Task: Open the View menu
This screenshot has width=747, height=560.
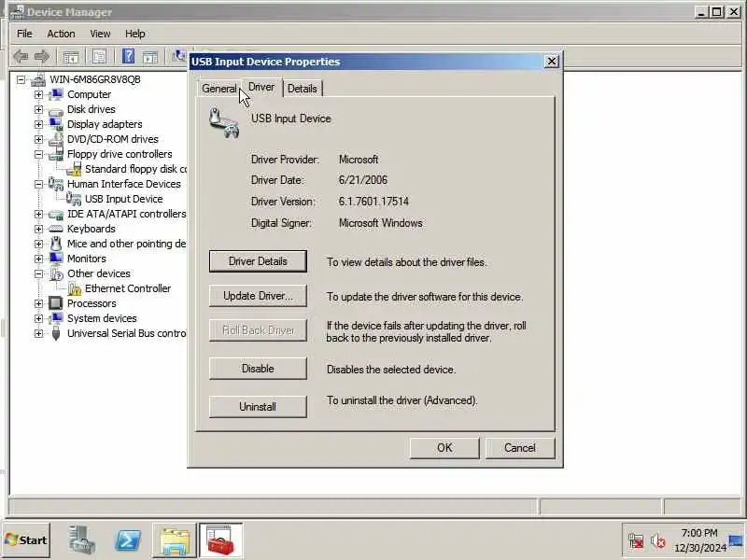Action: tap(100, 34)
